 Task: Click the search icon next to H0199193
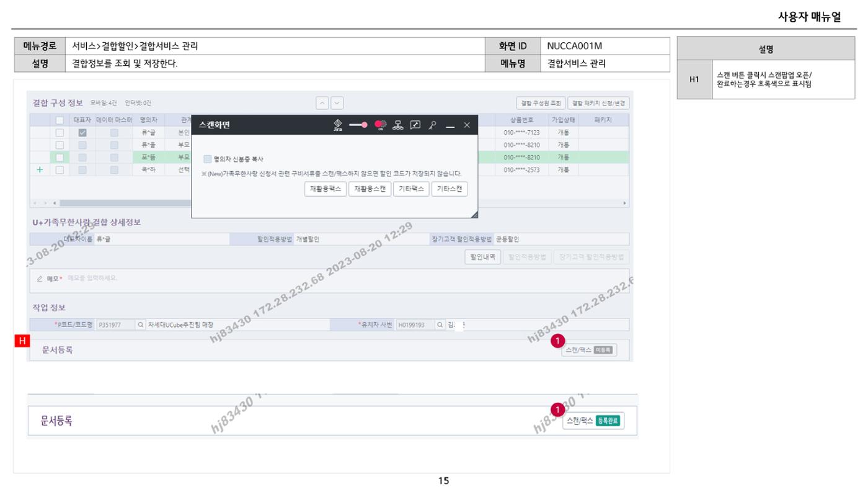(440, 325)
